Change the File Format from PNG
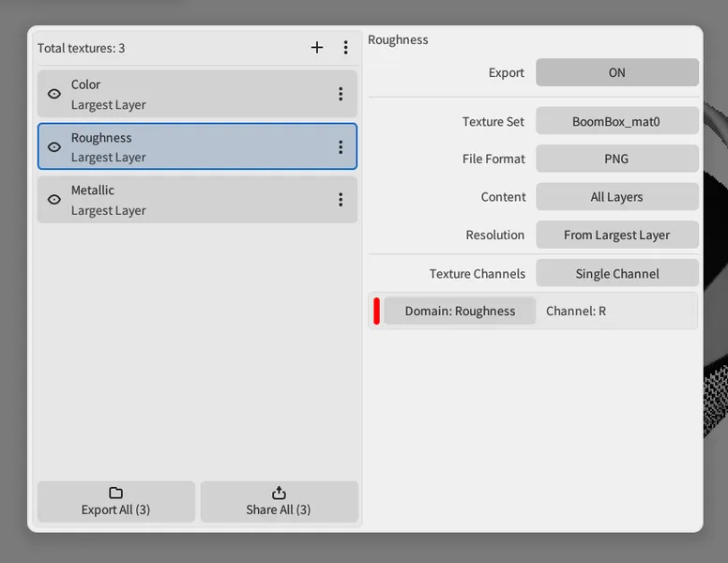 [x=616, y=159]
